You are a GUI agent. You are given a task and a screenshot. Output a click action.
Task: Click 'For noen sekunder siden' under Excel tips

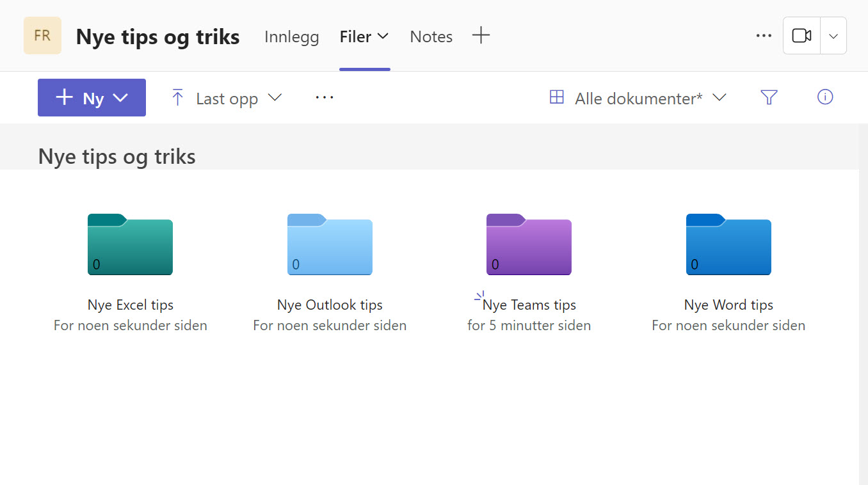(x=131, y=326)
